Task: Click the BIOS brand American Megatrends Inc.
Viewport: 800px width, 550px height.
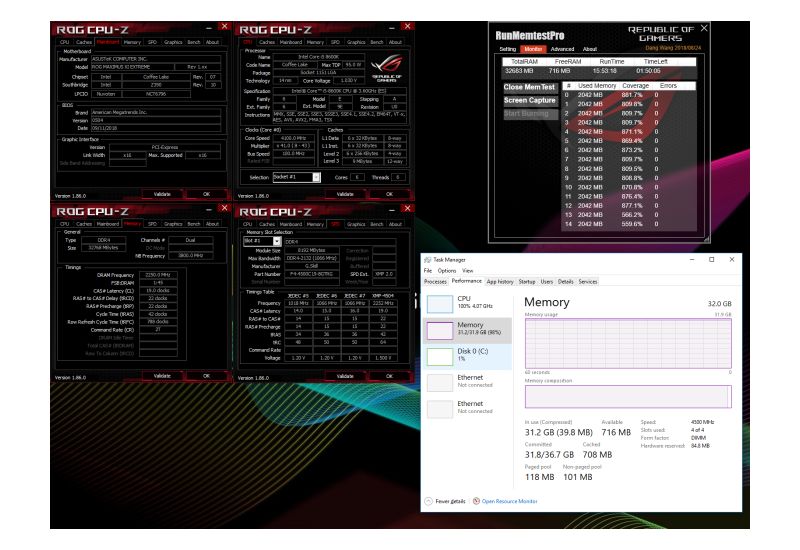Action: 156,112
